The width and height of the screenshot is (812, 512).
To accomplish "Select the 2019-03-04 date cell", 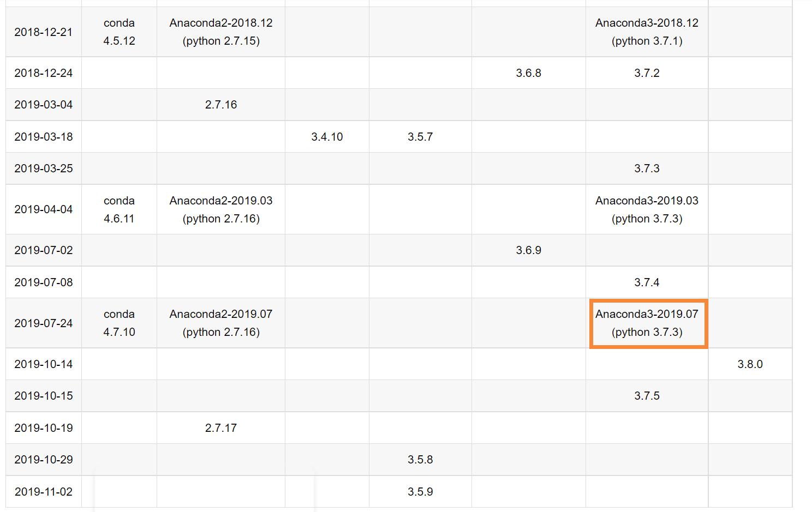I will tap(44, 105).
